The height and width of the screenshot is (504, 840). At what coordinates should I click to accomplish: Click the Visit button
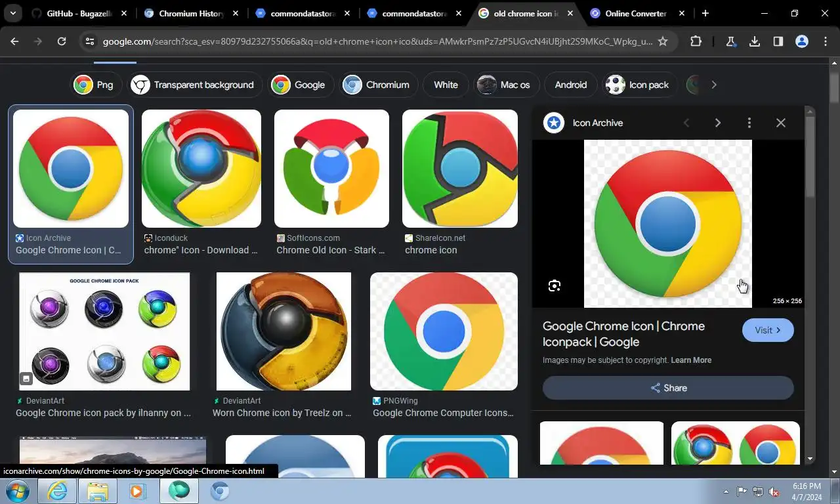tap(768, 330)
